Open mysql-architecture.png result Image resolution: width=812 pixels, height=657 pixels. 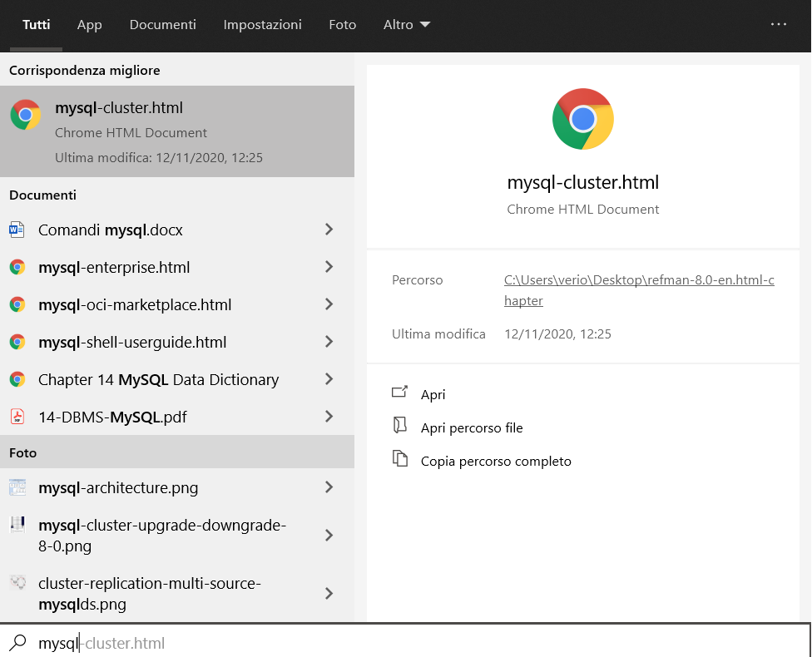[118, 488]
